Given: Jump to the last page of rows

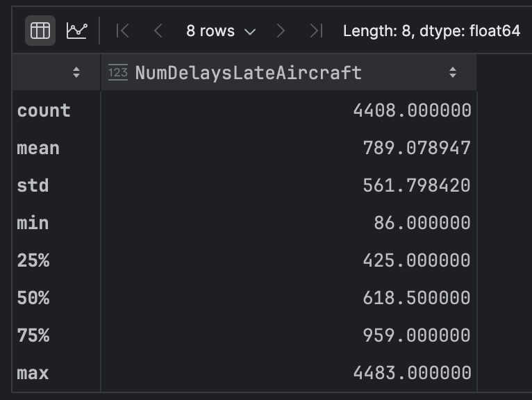Looking at the screenshot, I should [x=316, y=31].
